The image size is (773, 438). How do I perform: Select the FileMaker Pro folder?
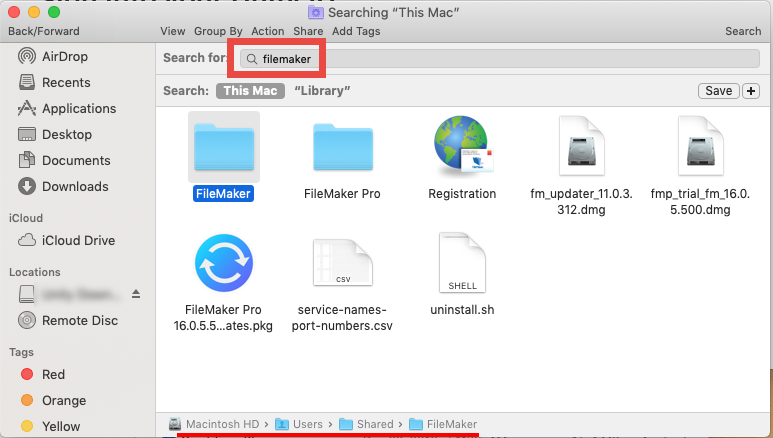pos(343,147)
